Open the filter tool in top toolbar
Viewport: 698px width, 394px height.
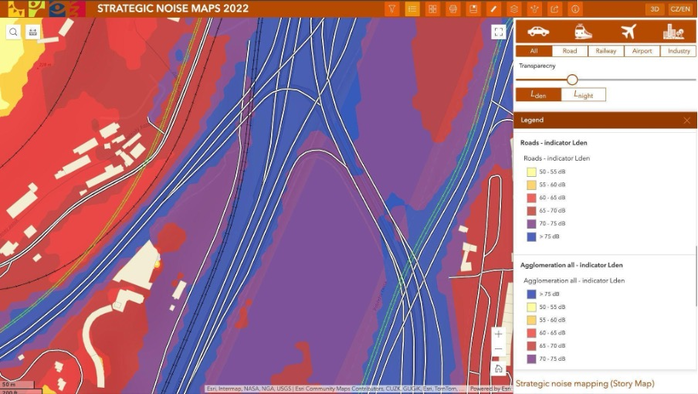pos(392,9)
